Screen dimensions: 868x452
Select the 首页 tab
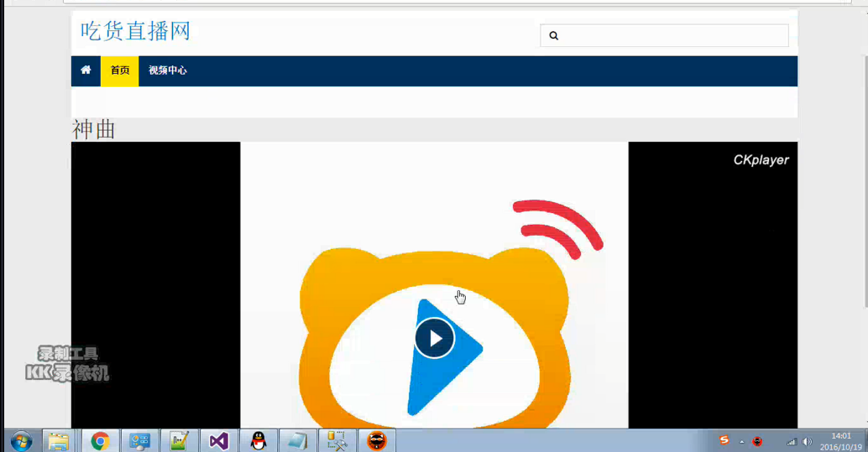(x=119, y=70)
